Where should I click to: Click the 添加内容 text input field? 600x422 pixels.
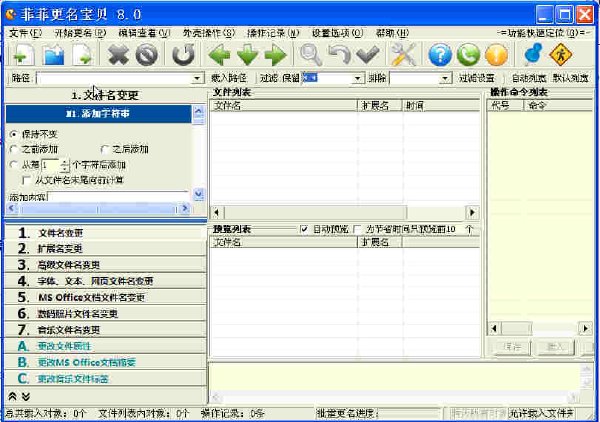(118, 197)
